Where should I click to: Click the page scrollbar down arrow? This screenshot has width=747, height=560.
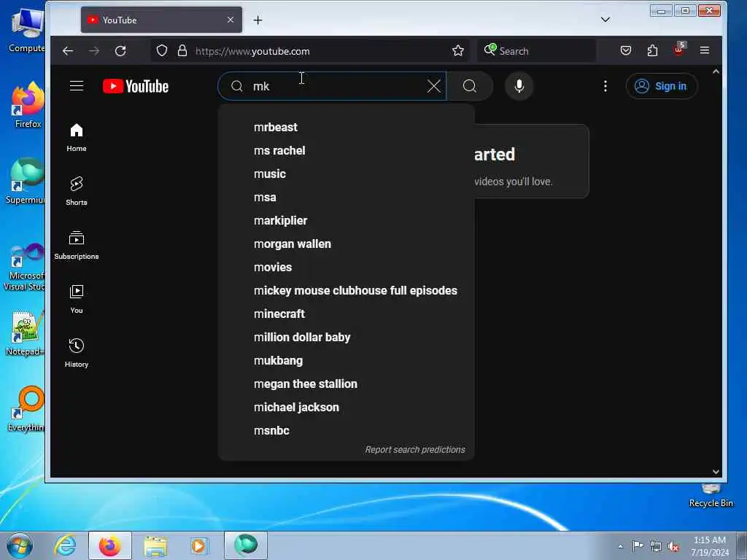(716, 472)
